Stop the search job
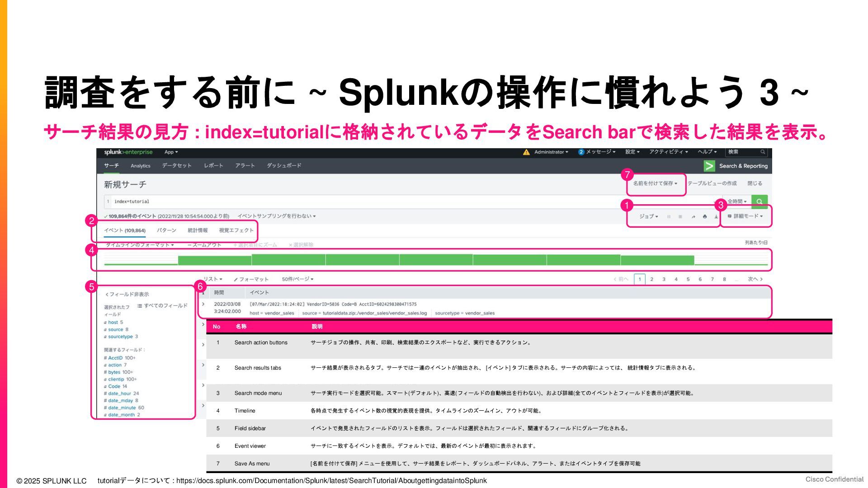The image size is (868, 488). pos(680,217)
